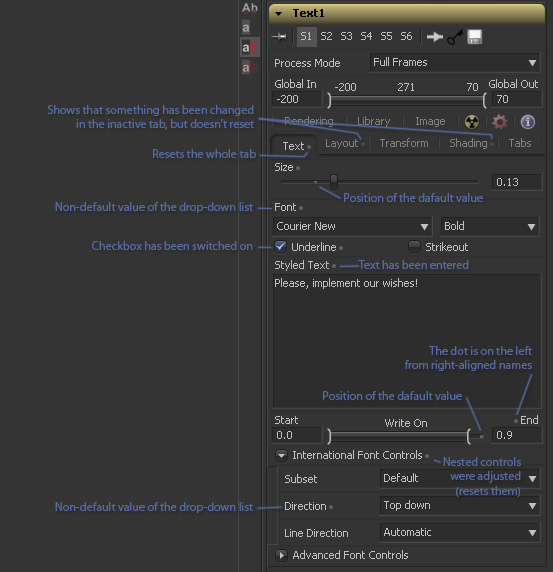Click the Global Out value field

tap(517, 100)
